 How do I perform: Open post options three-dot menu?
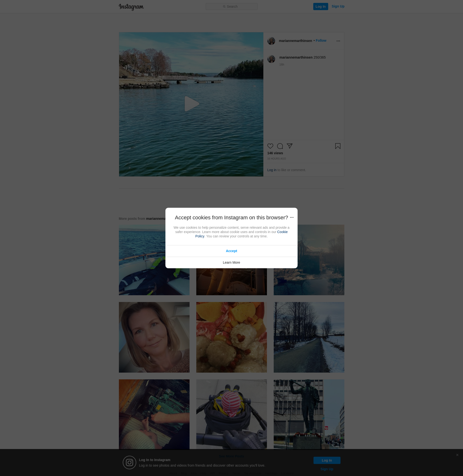pos(338,41)
